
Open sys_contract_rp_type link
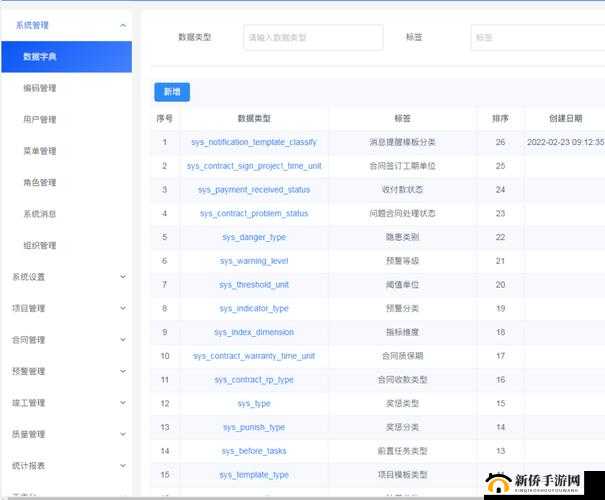click(x=254, y=380)
